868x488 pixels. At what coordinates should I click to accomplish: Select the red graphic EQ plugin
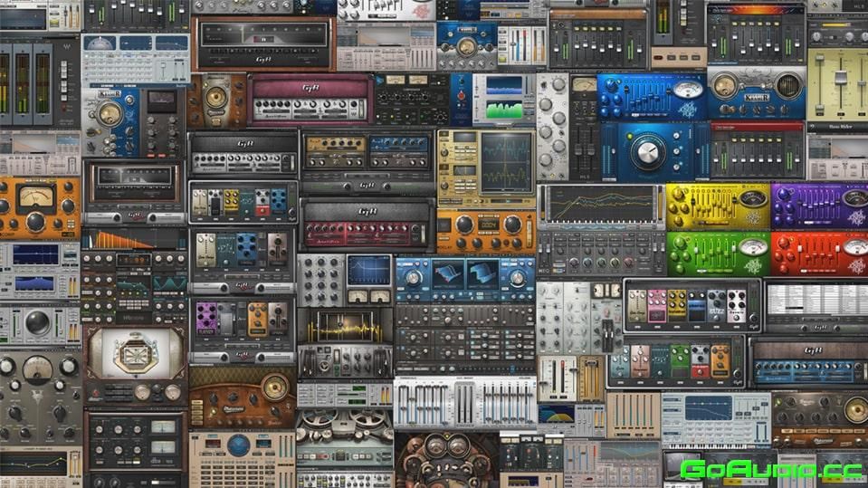[x=819, y=253]
